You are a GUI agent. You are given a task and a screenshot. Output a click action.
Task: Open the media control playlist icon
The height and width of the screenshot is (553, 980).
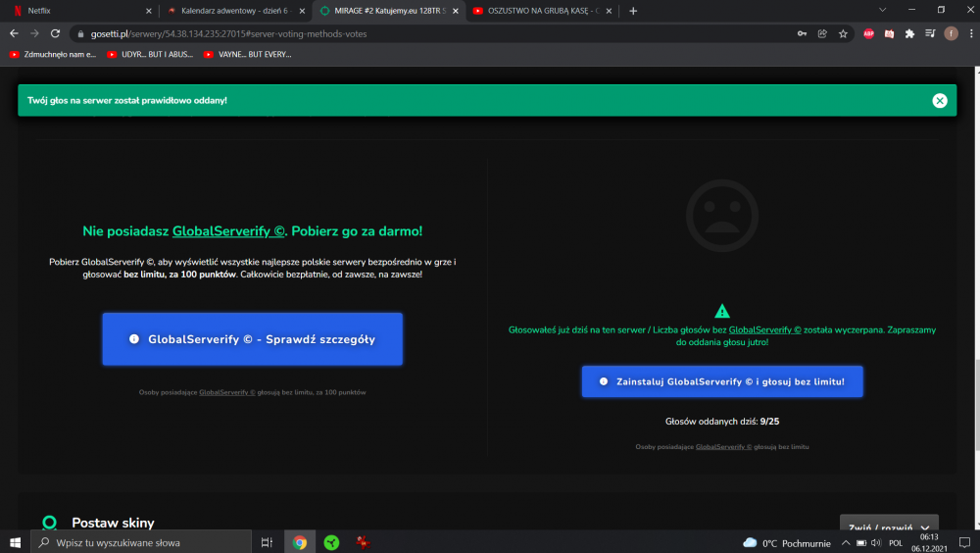tap(930, 33)
